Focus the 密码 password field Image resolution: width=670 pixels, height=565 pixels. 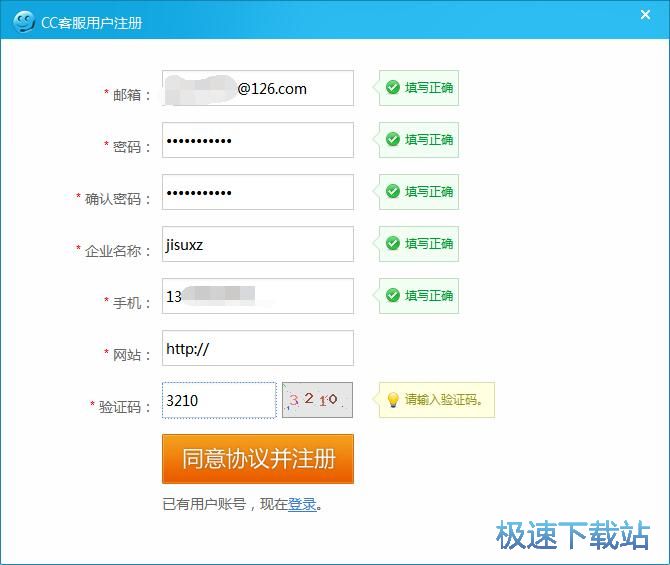point(258,140)
